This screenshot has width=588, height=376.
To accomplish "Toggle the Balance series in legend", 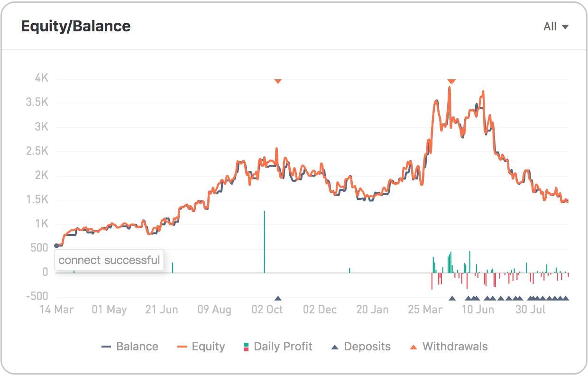I will (x=130, y=347).
